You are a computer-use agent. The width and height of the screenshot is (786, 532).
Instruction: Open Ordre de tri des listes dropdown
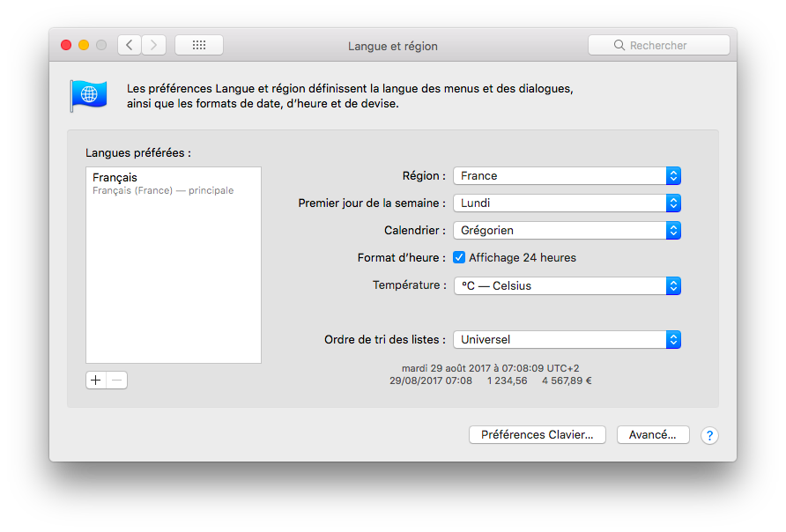pos(567,340)
